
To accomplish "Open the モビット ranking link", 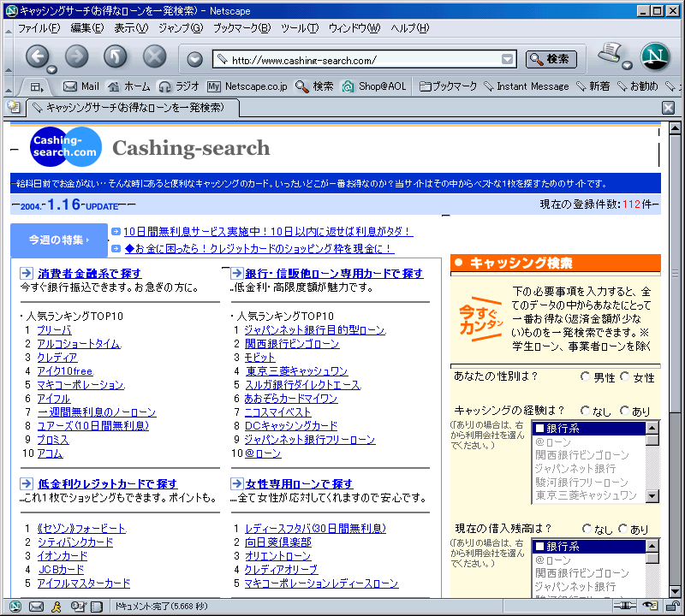I will tap(259, 358).
